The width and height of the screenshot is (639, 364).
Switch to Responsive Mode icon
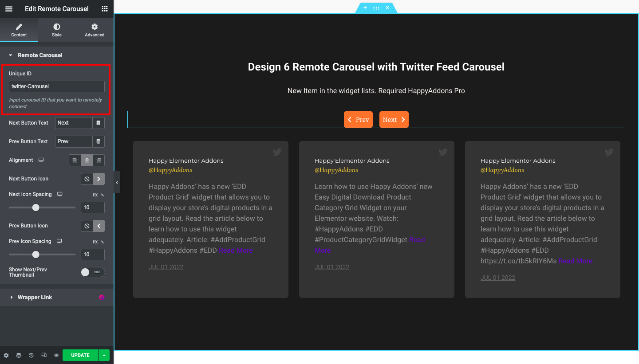coord(43,355)
